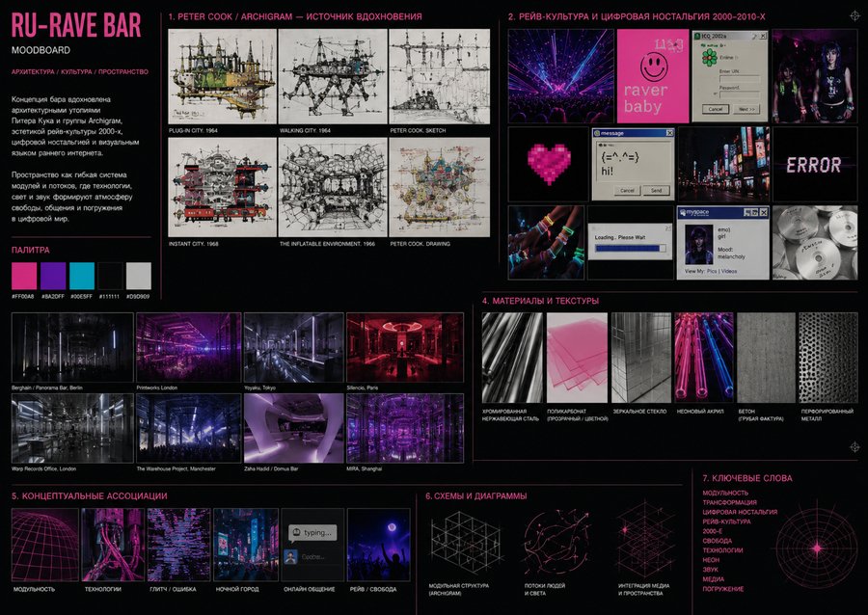The height and width of the screenshot is (615, 868).
Task: Pick the cyan #00E5FF palette swatch
Action: (x=81, y=276)
